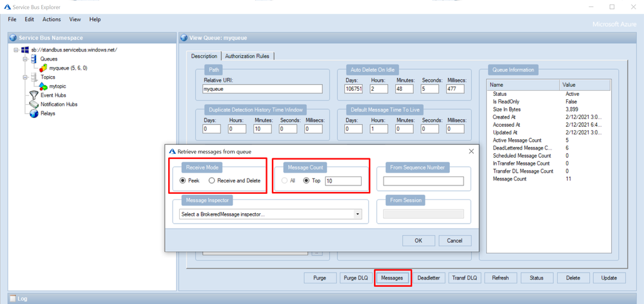Image resolution: width=644 pixels, height=304 pixels.
Task: Collapse the sb://standbus namespace tree node
Action: (16, 50)
